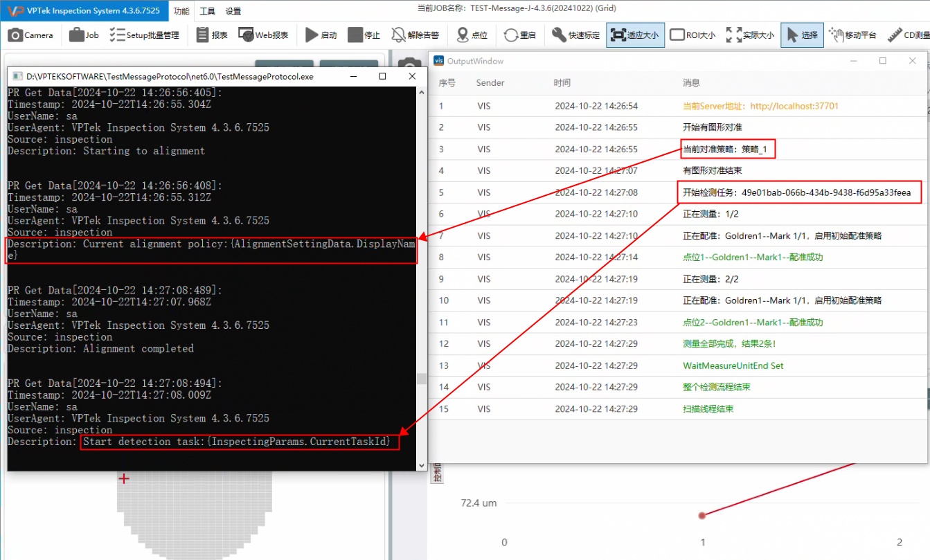Activate the 选择 selection tool
Viewport: 930px width, 560px height.
coord(802,35)
